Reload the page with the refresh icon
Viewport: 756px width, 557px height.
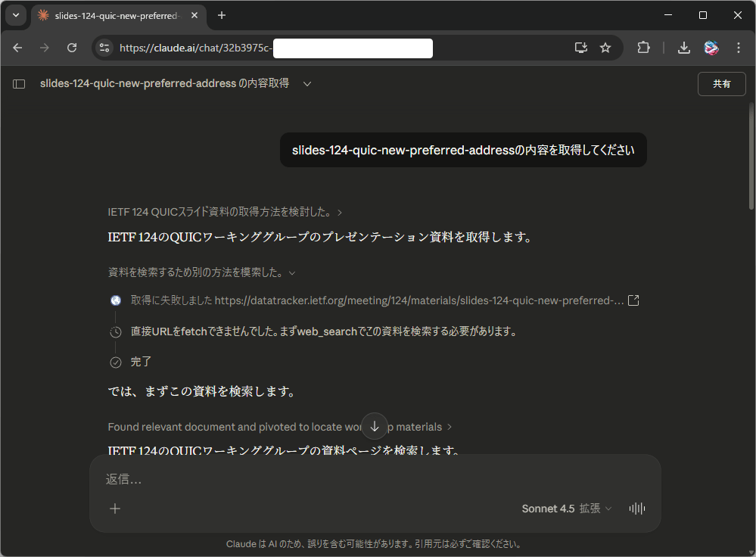tap(72, 47)
